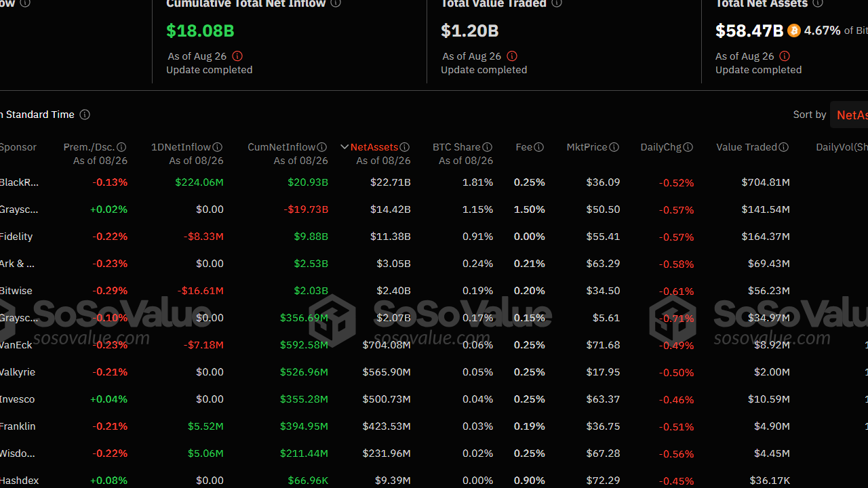Click Franklin sponsor row name
The width and height of the screenshot is (868, 488).
pyautogui.click(x=18, y=426)
